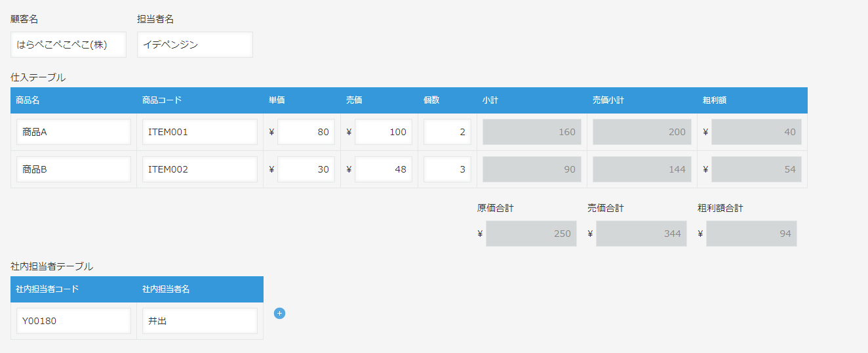Click the 仕入テーブル section label
This screenshot has width=868, height=353.
pyautogui.click(x=38, y=77)
